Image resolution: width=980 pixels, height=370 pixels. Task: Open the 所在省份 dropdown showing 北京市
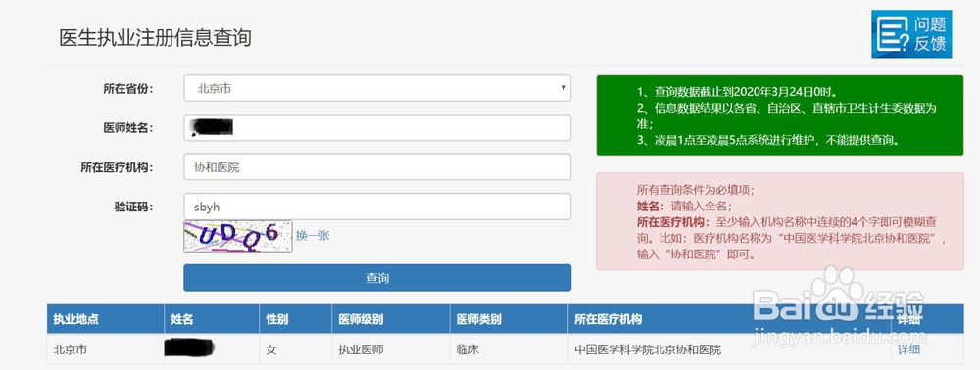click(377, 89)
